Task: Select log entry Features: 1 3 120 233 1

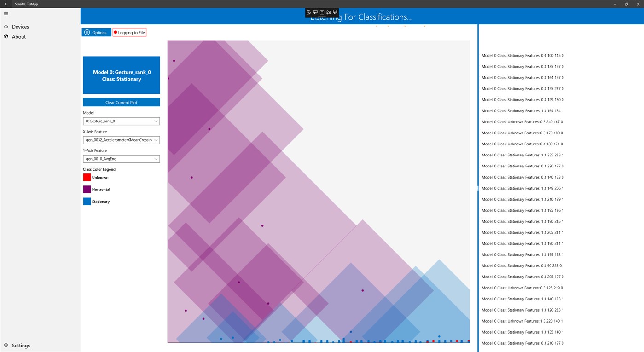Action: 522,310
